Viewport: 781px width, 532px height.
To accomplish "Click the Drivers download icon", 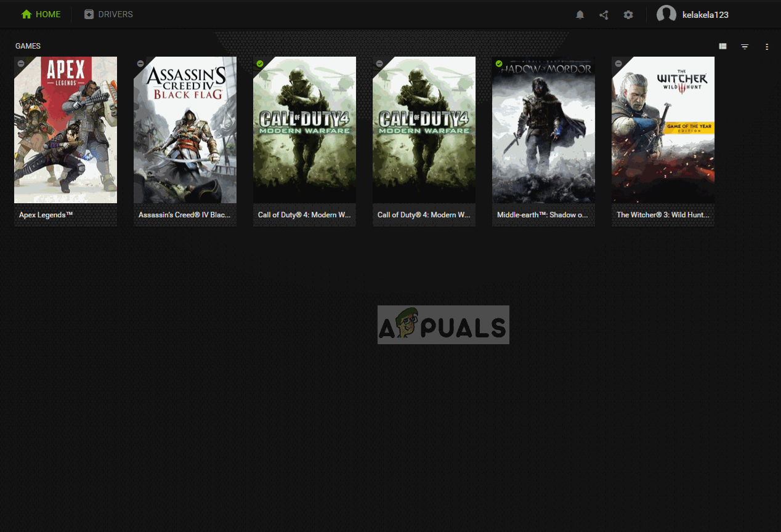I will click(89, 14).
